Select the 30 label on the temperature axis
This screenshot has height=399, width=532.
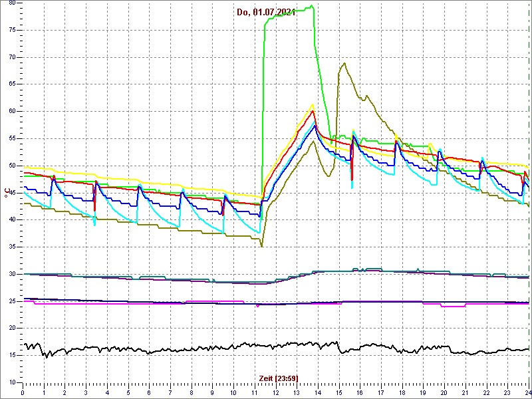coord(11,274)
